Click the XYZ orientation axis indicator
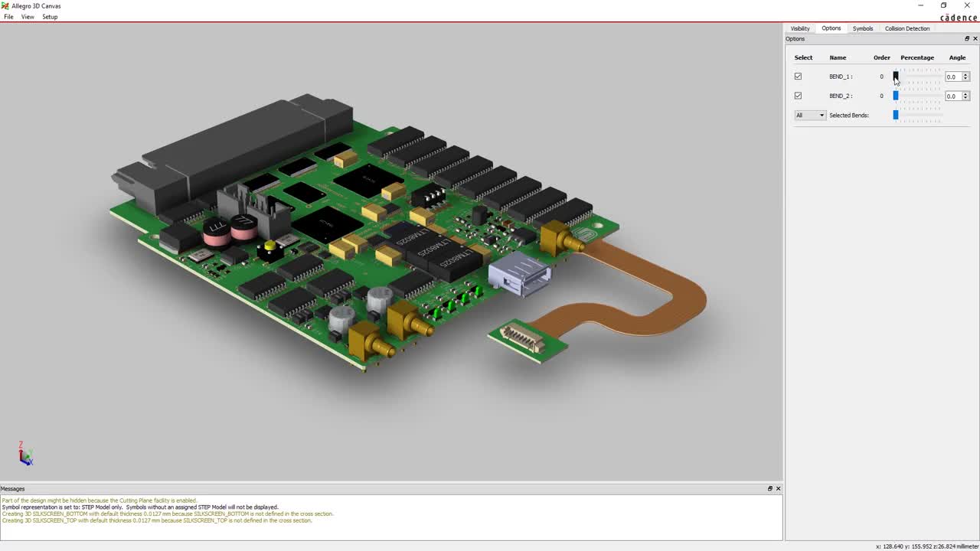The height and width of the screenshot is (551, 980). click(x=26, y=454)
